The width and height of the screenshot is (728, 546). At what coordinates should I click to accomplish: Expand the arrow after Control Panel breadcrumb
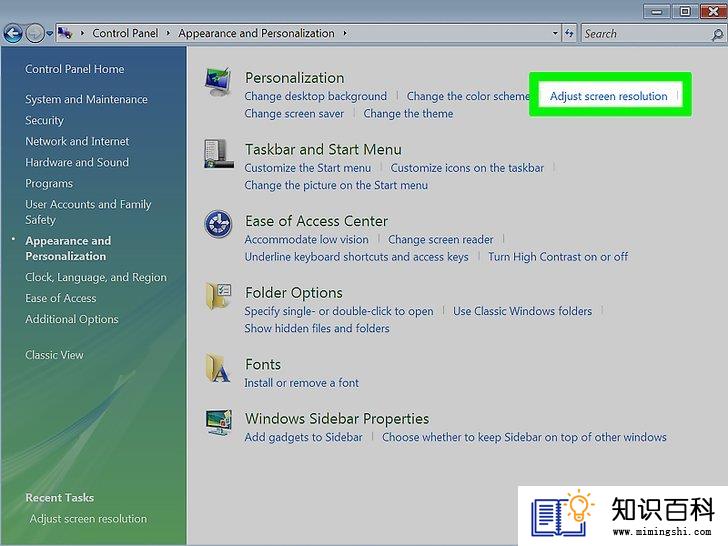pos(168,33)
